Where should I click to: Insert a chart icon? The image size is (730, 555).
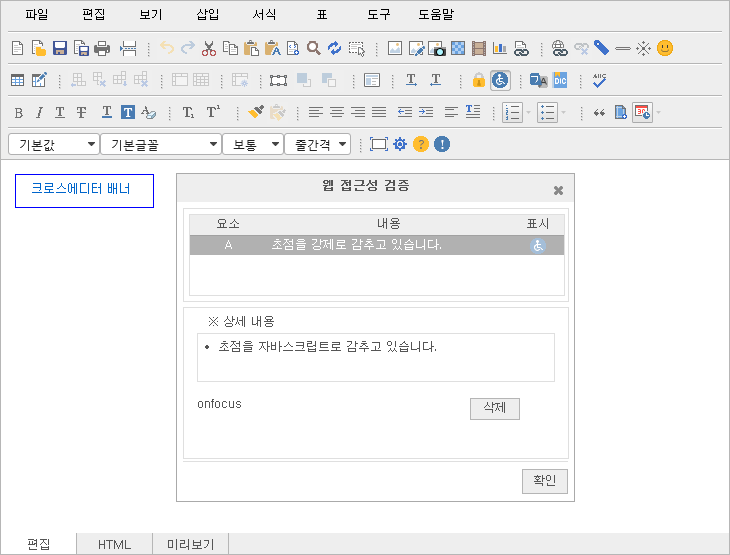tap(500, 48)
